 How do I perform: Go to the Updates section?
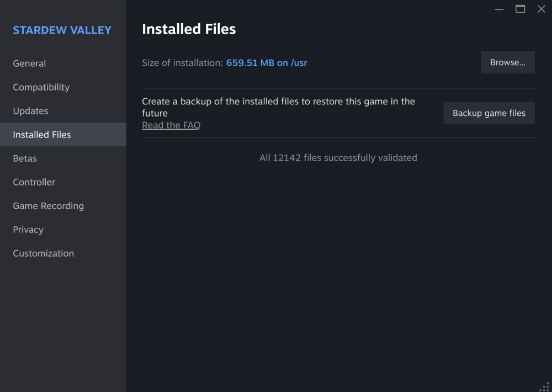[30, 111]
